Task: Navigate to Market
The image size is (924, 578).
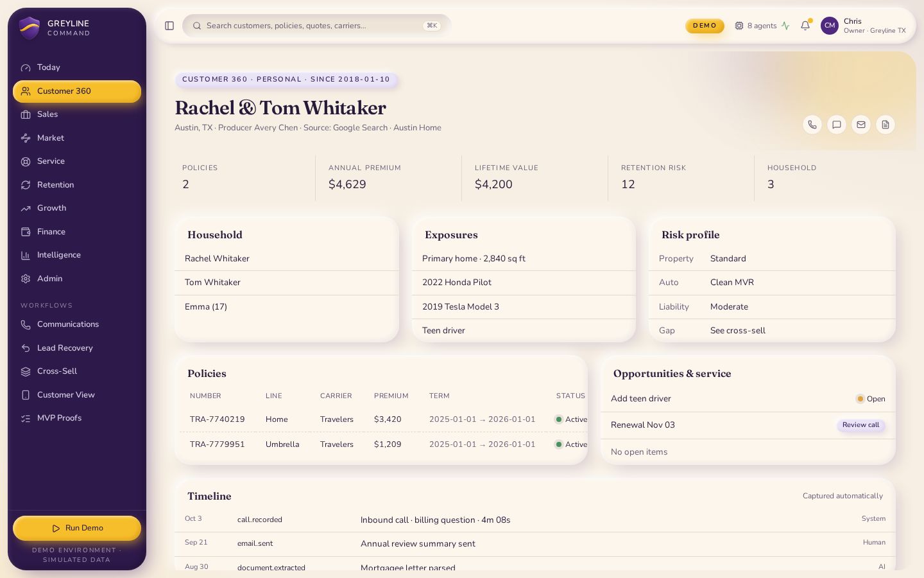Action: 77,138
